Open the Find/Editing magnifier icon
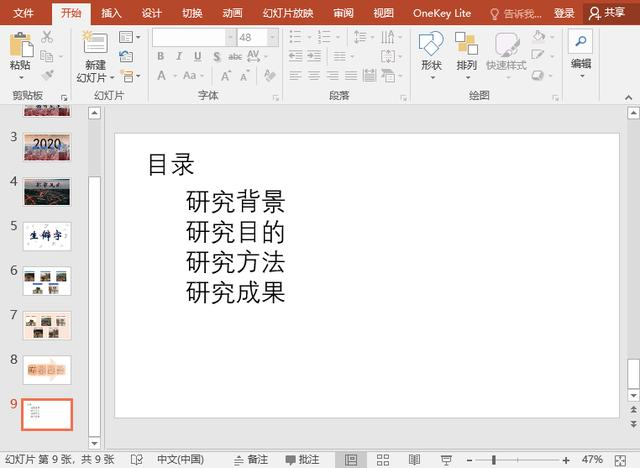Viewport: 640px width, 468px height. click(x=580, y=41)
